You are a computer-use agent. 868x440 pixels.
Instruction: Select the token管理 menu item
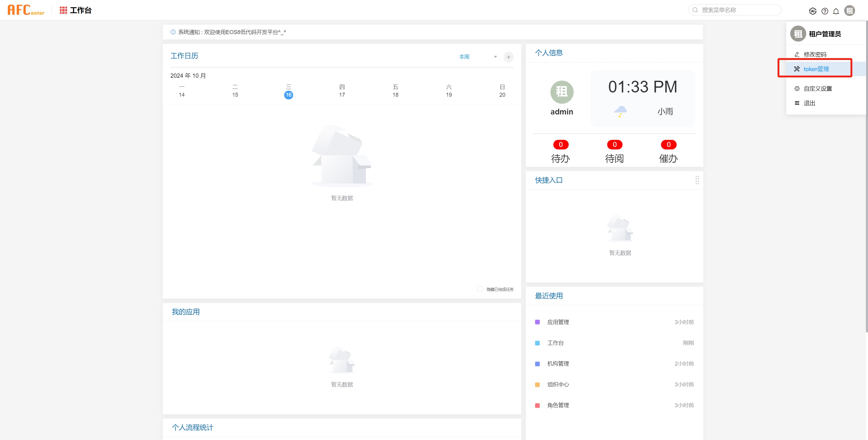click(x=816, y=69)
